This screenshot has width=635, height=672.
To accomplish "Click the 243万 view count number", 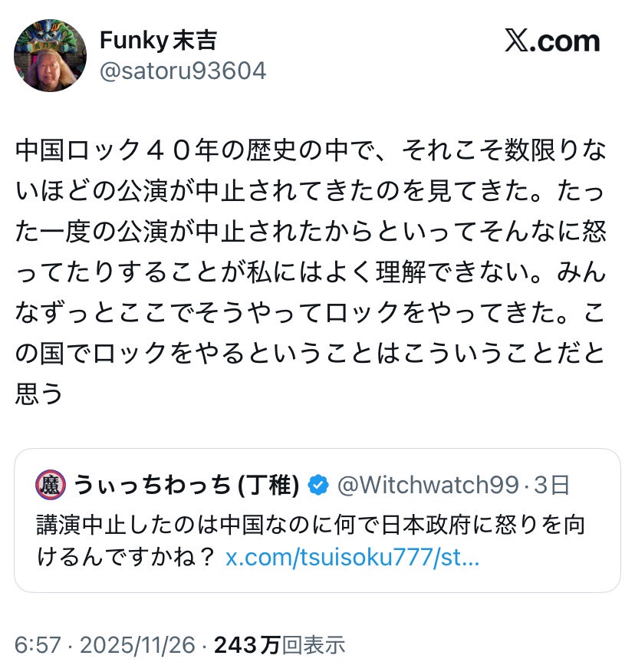I will [x=247, y=646].
